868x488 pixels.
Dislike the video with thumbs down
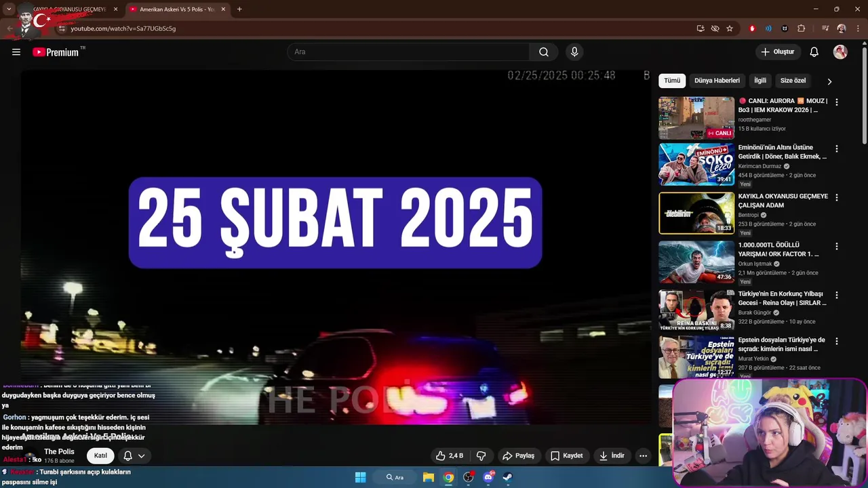pyautogui.click(x=481, y=455)
